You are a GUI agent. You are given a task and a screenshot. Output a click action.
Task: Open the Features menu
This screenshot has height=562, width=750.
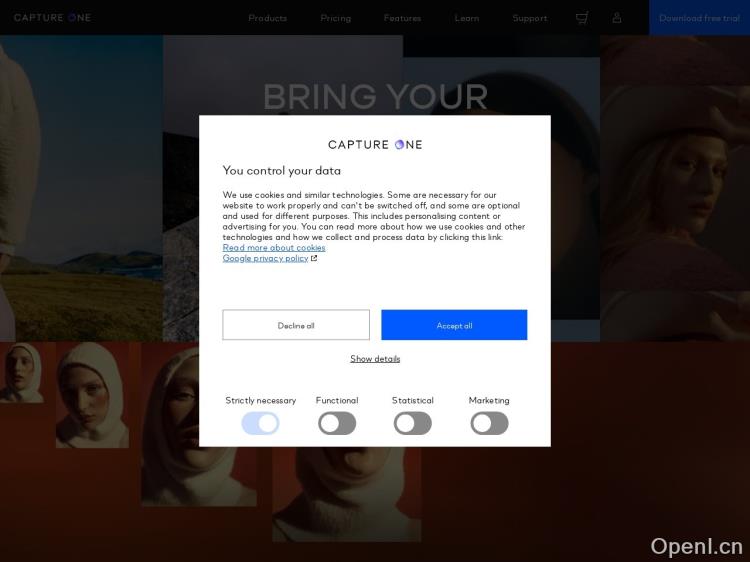(x=402, y=18)
